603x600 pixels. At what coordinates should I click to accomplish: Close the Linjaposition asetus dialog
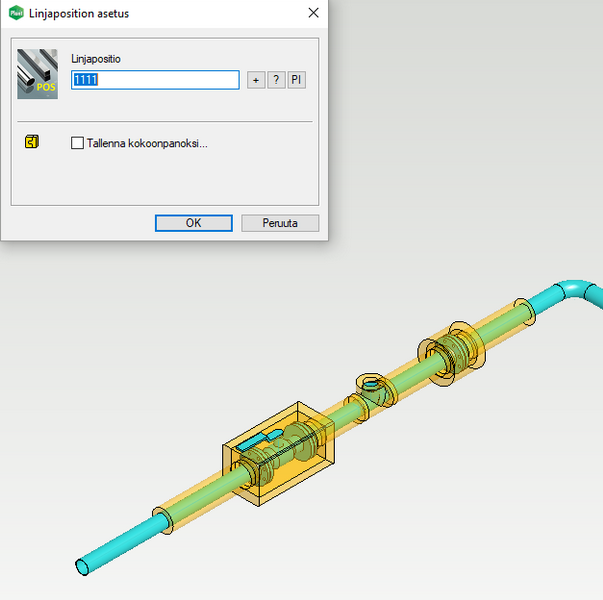click(x=313, y=13)
